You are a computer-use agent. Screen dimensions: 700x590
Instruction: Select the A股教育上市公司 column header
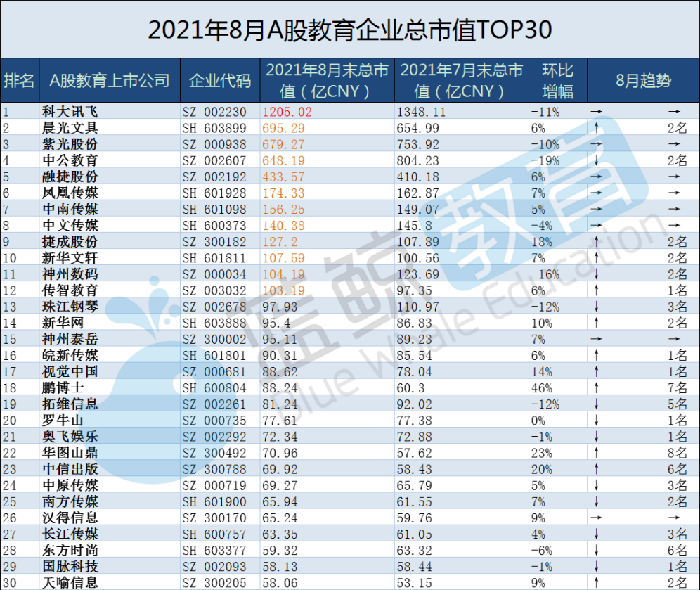point(110,81)
